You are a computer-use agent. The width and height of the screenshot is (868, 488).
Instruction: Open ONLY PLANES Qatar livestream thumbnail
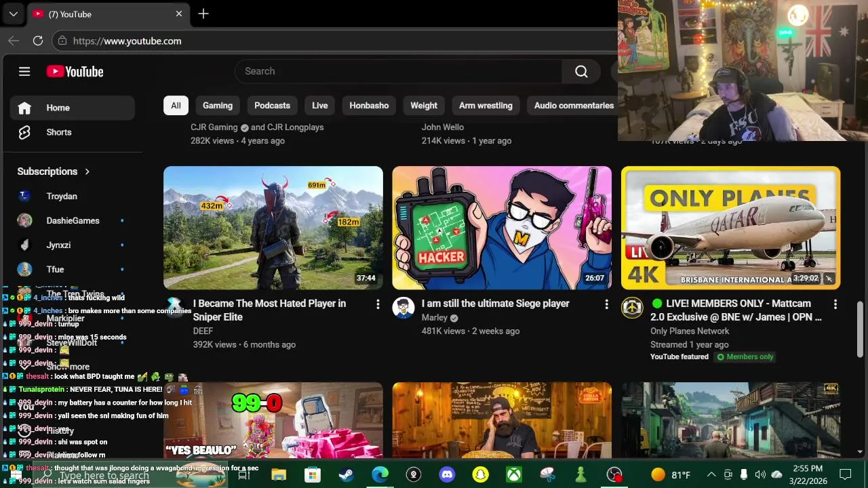pyautogui.click(x=730, y=228)
